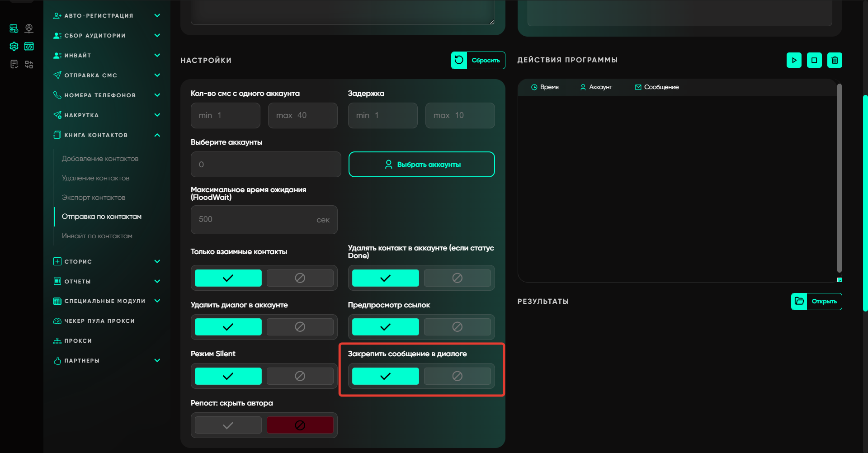Click the Сбросить reset button

tap(478, 60)
